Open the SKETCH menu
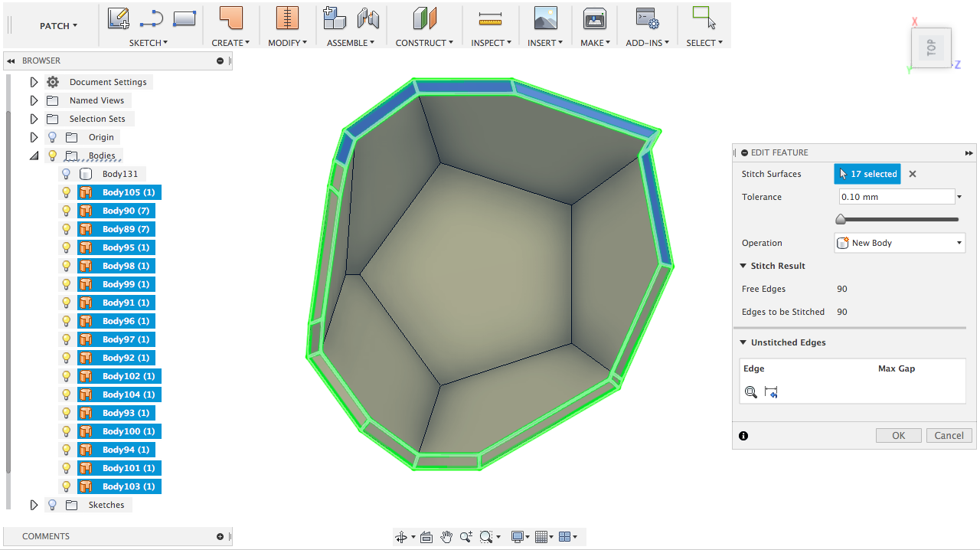The height and width of the screenshot is (550, 980). [149, 43]
